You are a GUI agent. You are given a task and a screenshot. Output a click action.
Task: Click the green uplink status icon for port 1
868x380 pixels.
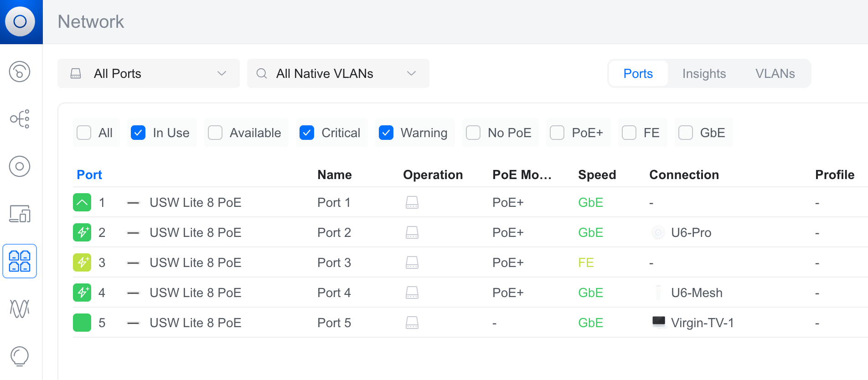point(82,202)
